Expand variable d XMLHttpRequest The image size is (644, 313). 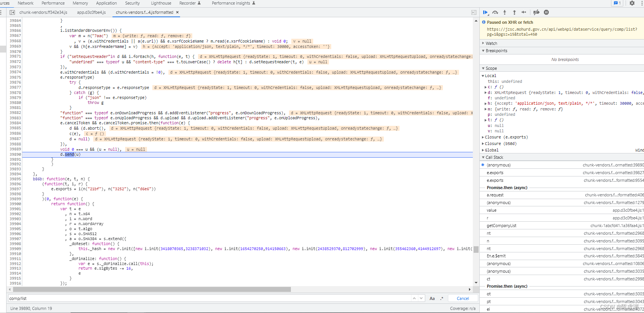point(486,92)
